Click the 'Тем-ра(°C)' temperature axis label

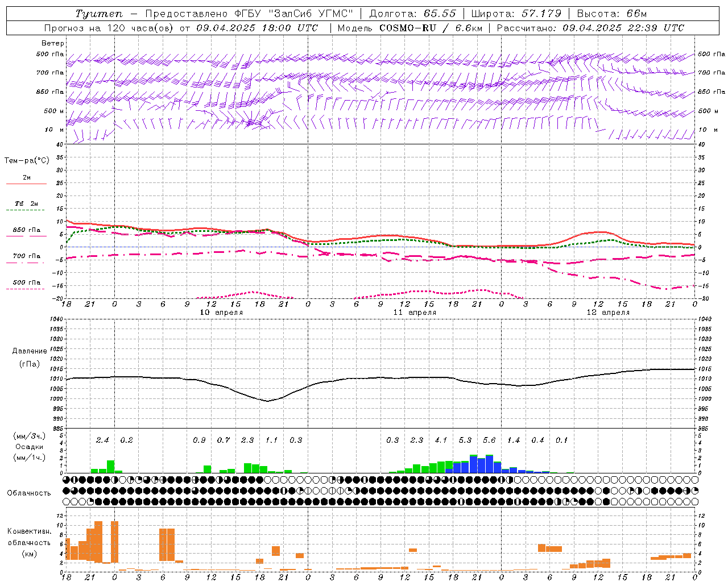coord(27,161)
